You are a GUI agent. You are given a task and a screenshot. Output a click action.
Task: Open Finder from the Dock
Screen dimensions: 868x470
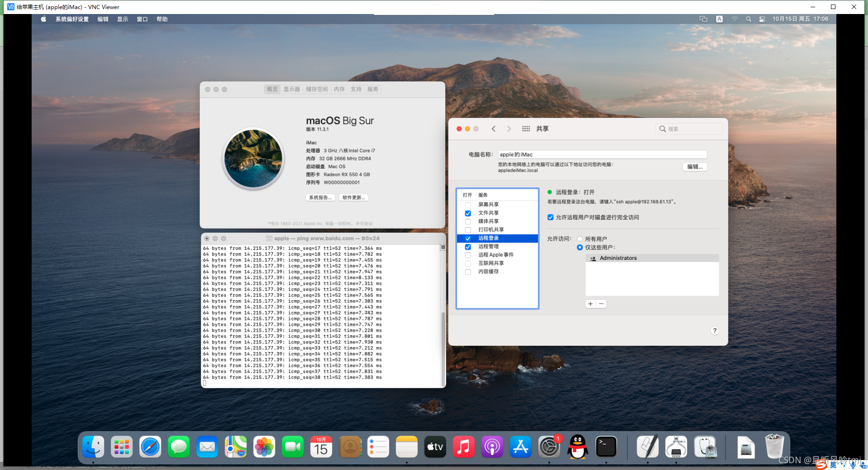[94, 447]
